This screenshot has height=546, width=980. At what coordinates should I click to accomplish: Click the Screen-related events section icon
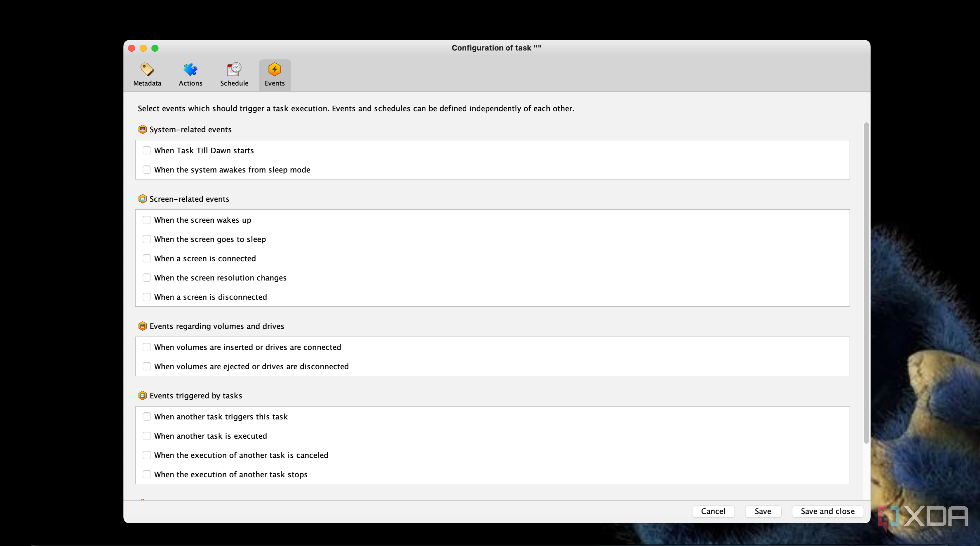tap(142, 199)
